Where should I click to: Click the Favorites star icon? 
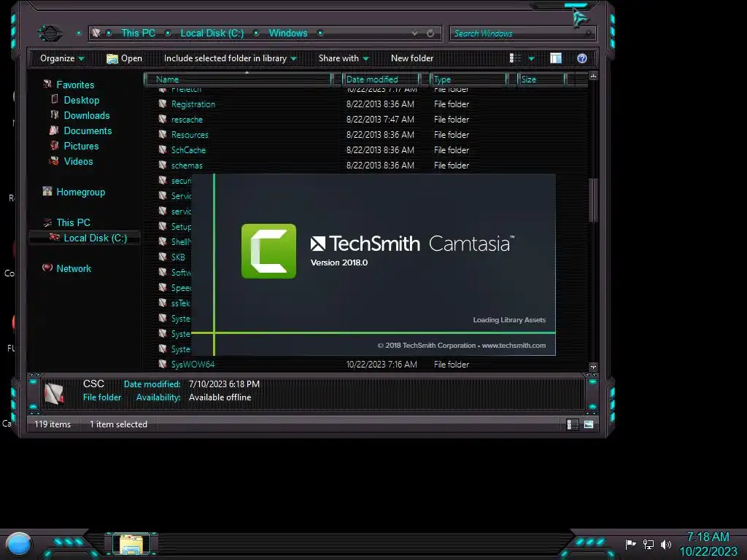coord(47,85)
